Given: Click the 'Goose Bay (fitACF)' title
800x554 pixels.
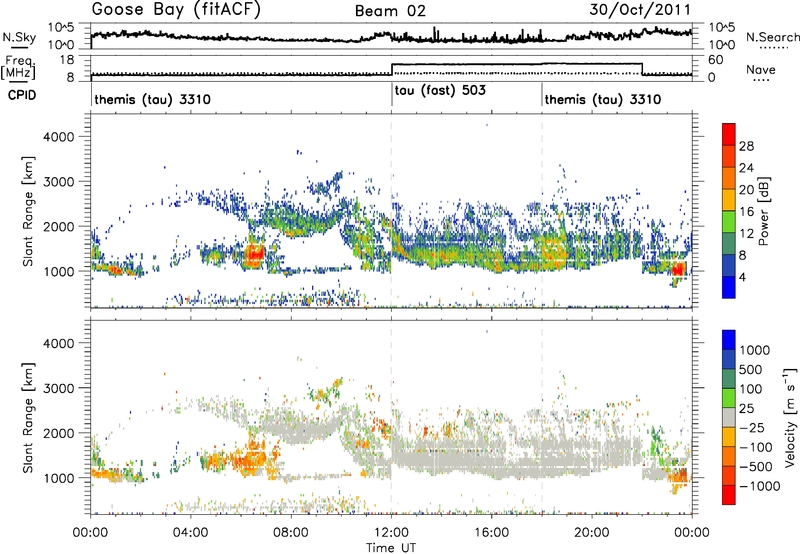Looking at the screenshot, I should (176, 10).
